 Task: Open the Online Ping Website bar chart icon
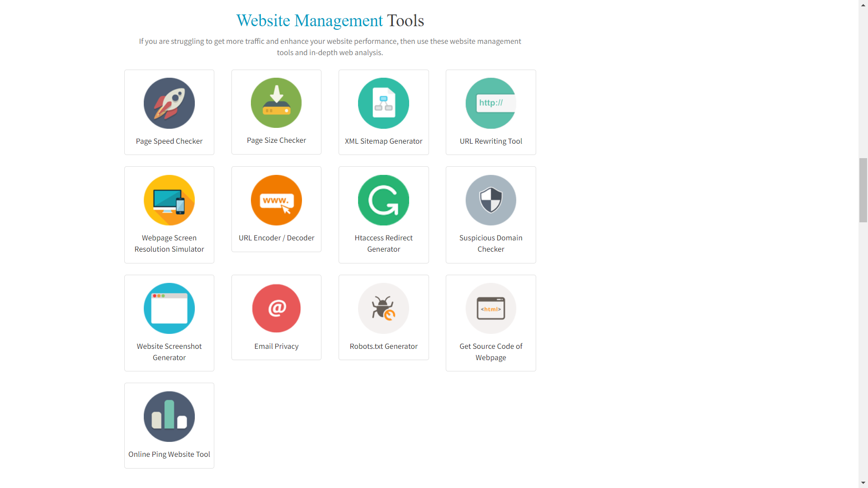(x=169, y=417)
